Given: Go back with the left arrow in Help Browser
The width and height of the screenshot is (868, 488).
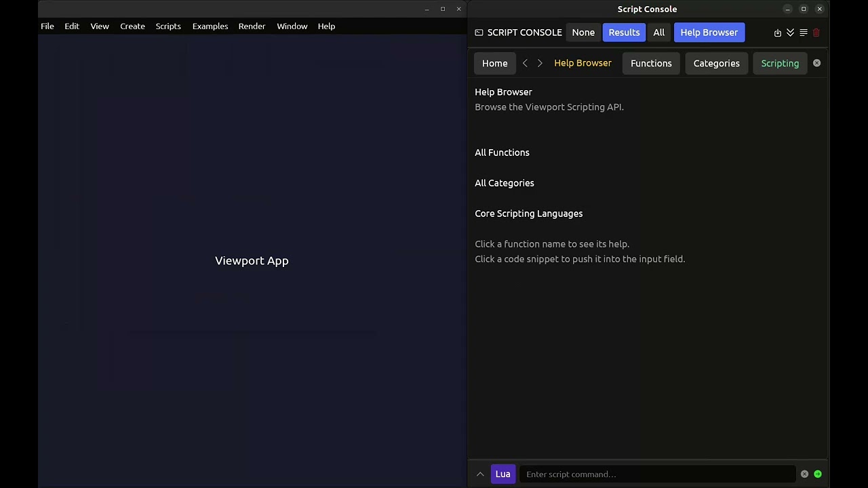Looking at the screenshot, I should point(525,63).
